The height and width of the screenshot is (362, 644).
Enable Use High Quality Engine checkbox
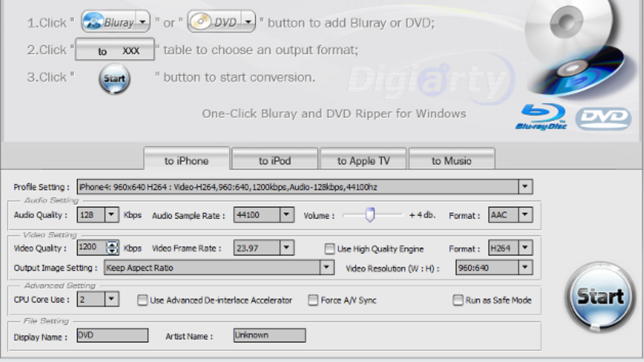click(330, 249)
